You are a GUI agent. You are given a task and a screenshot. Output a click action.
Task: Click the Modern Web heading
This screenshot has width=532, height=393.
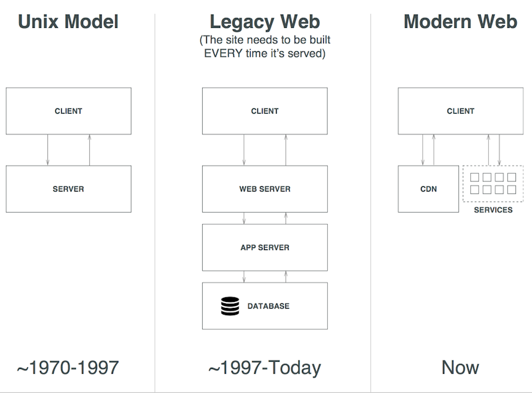click(x=460, y=22)
